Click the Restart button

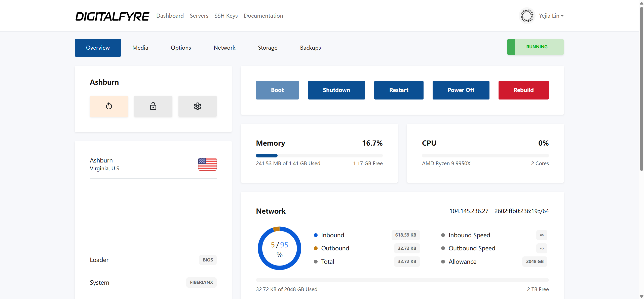399,90
